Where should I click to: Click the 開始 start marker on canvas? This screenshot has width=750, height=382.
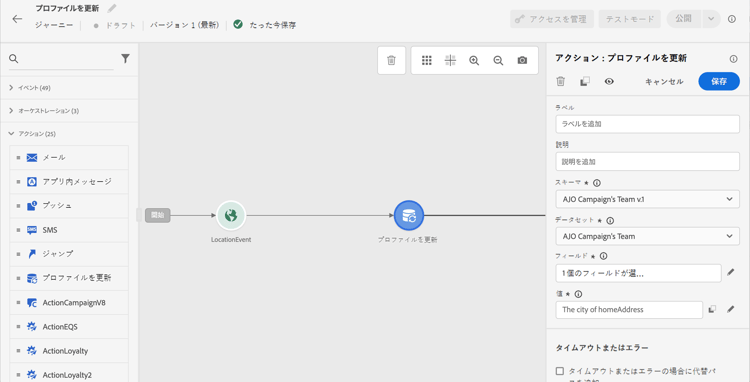coord(157,215)
